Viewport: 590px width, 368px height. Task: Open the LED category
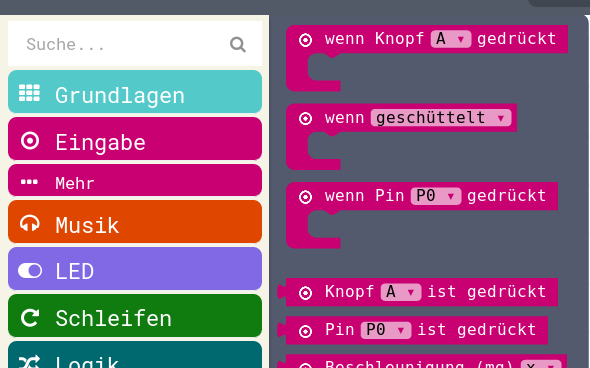click(x=135, y=269)
